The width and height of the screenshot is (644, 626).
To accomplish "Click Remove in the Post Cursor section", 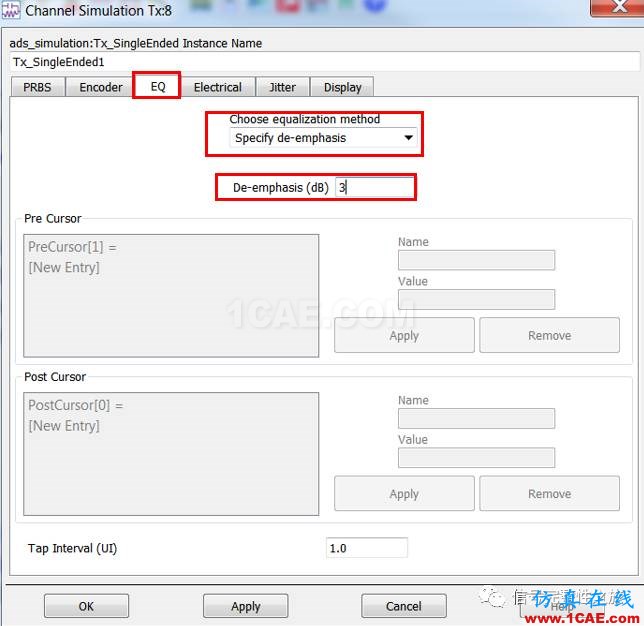I will [x=550, y=493].
